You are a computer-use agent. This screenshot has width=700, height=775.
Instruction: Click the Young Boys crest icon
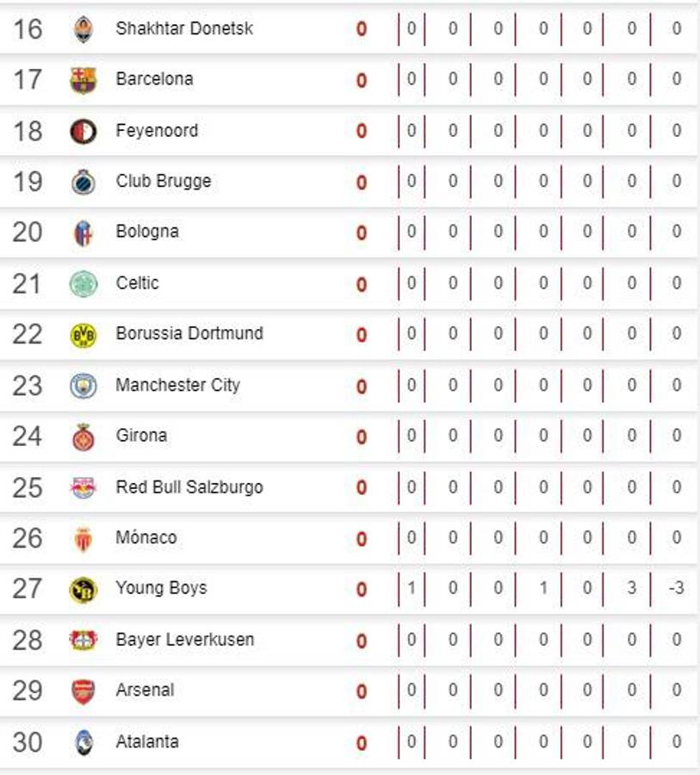(84, 590)
